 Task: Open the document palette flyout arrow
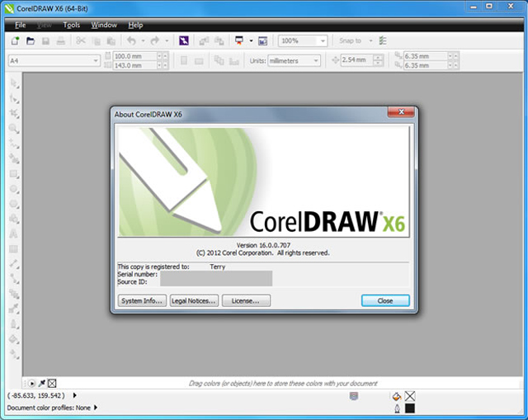(31, 384)
